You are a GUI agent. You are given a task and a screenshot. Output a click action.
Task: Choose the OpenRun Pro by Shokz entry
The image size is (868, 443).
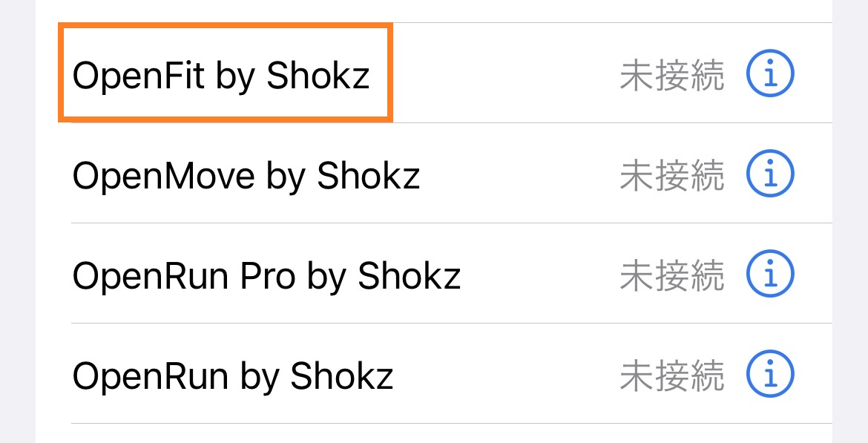(x=266, y=276)
